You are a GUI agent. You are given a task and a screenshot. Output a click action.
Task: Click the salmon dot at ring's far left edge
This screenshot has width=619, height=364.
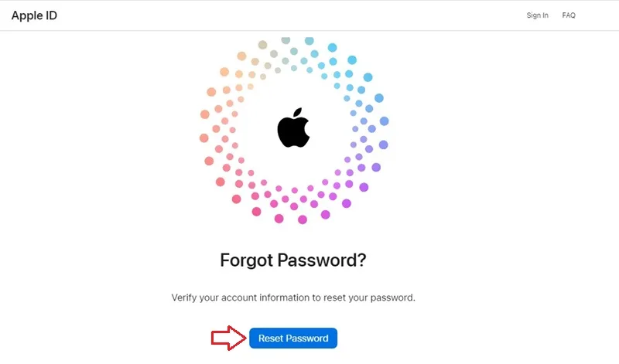pyautogui.click(x=204, y=138)
